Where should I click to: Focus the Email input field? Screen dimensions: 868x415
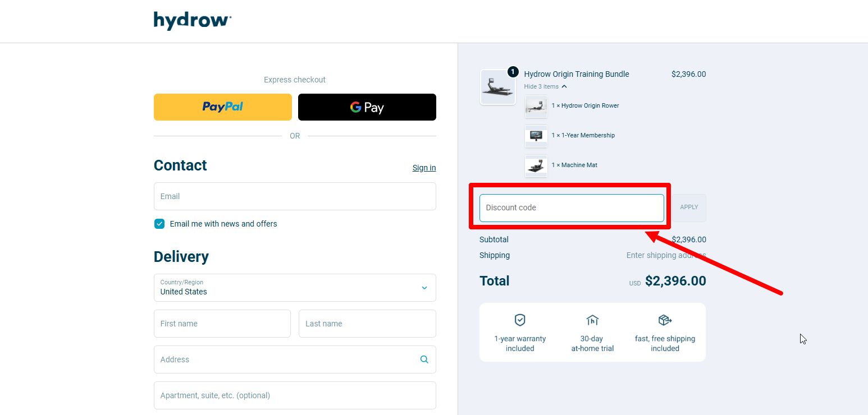coord(295,196)
